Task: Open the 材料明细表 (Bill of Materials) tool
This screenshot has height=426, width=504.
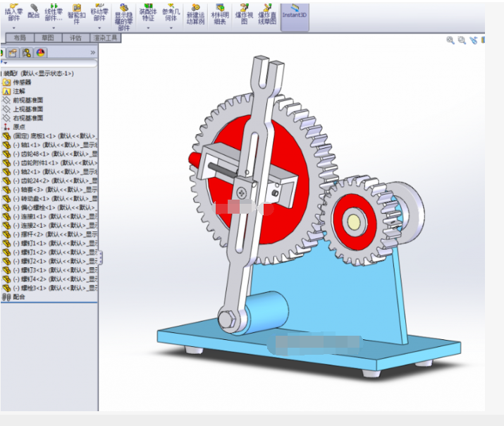Action: (220, 15)
